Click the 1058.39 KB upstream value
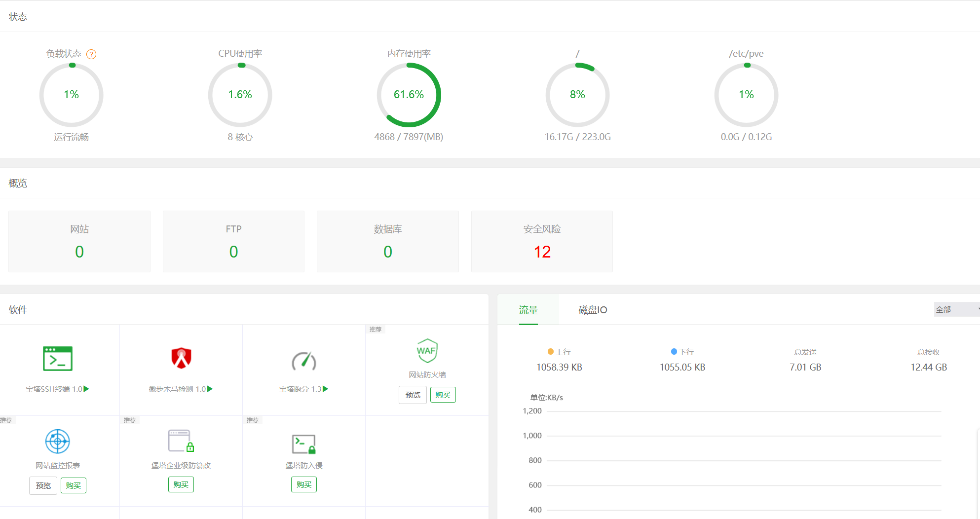 [x=559, y=367]
